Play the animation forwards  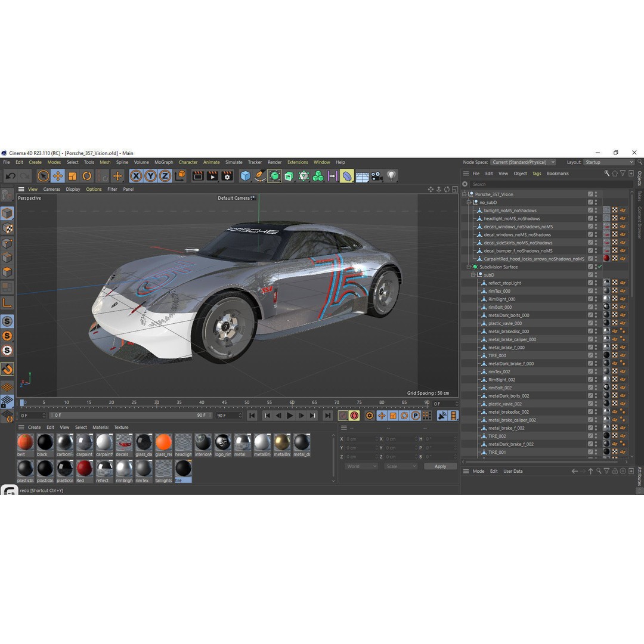pos(290,416)
